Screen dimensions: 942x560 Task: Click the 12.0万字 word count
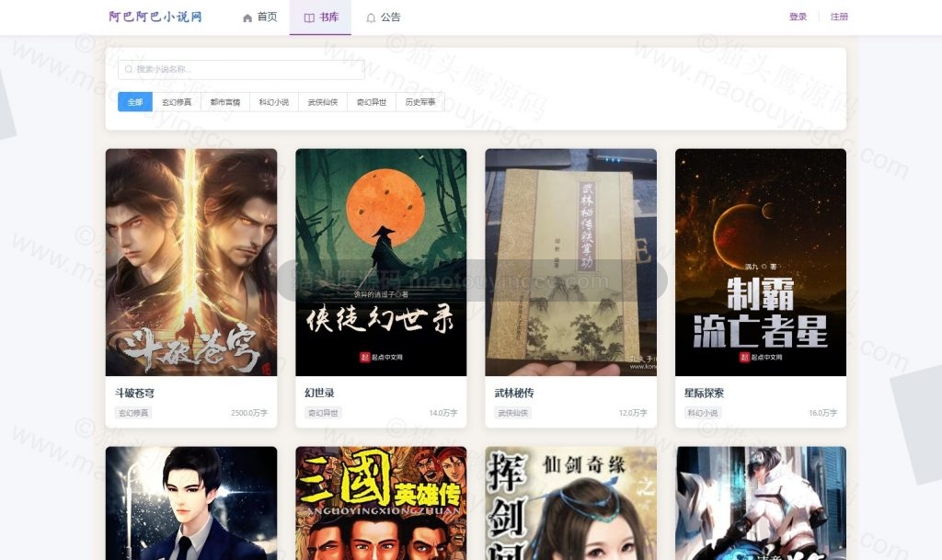(x=633, y=413)
